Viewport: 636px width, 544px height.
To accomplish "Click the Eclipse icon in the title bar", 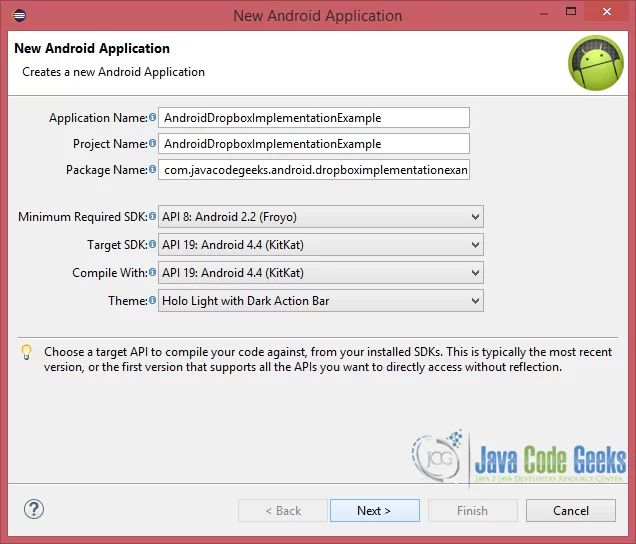I will (19, 15).
